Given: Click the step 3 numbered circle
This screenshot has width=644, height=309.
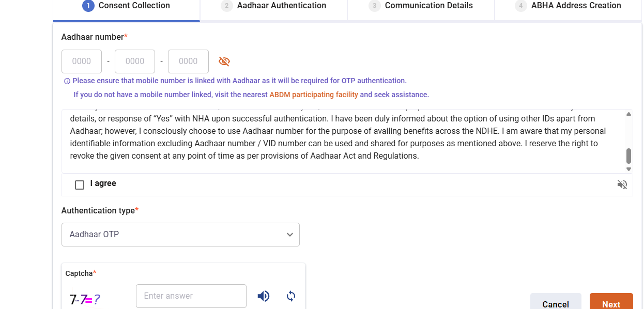Looking at the screenshot, I should click(374, 6).
